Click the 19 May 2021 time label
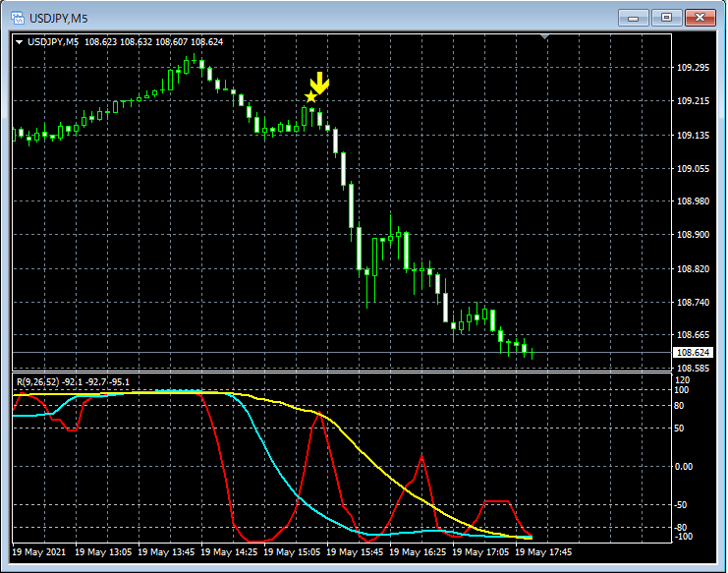Screen dimensions: 728x573 pyautogui.click(x=39, y=552)
